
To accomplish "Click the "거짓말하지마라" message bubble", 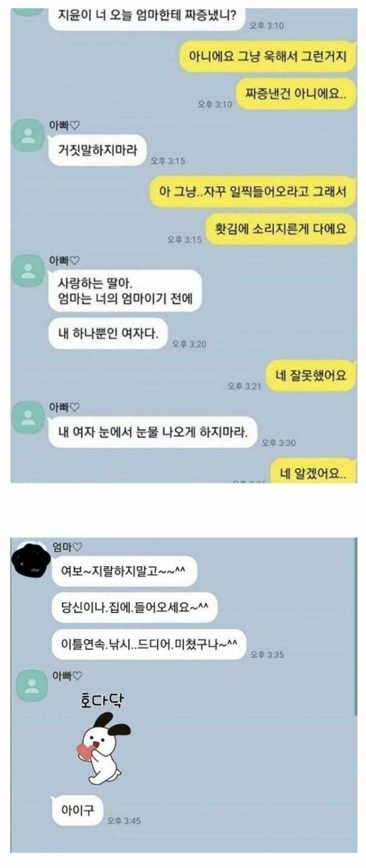I will click(98, 150).
